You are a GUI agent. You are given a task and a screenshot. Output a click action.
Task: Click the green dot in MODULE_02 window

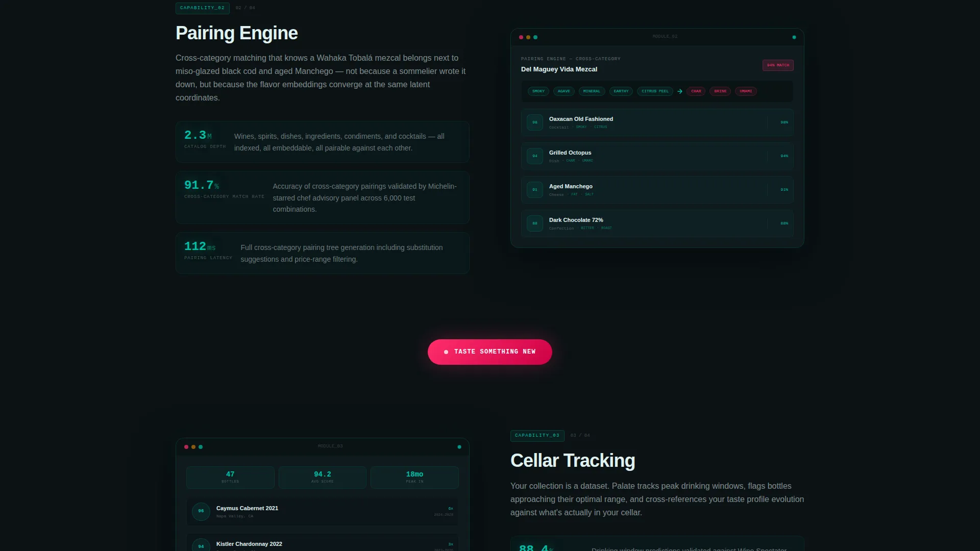point(535,37)
